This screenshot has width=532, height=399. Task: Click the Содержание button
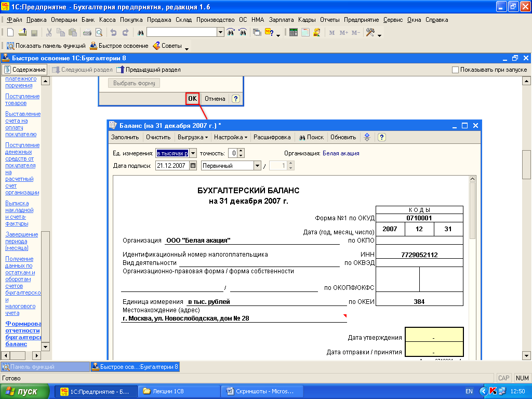point(24,70)
